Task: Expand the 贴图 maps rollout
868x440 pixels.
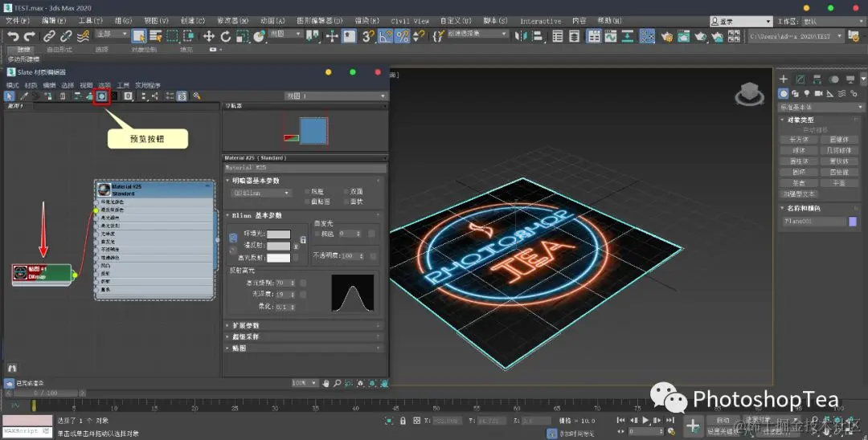Action: coord(304,348)
